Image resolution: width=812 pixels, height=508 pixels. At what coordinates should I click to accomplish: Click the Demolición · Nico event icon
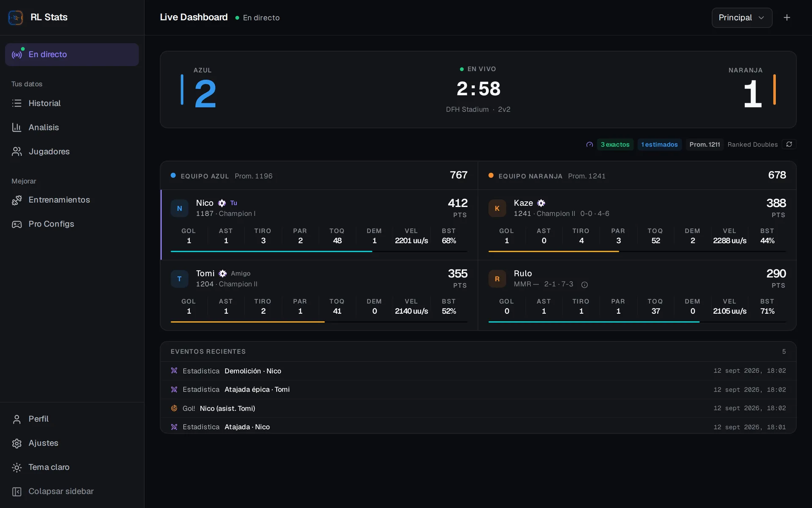[x=174, y=371]
